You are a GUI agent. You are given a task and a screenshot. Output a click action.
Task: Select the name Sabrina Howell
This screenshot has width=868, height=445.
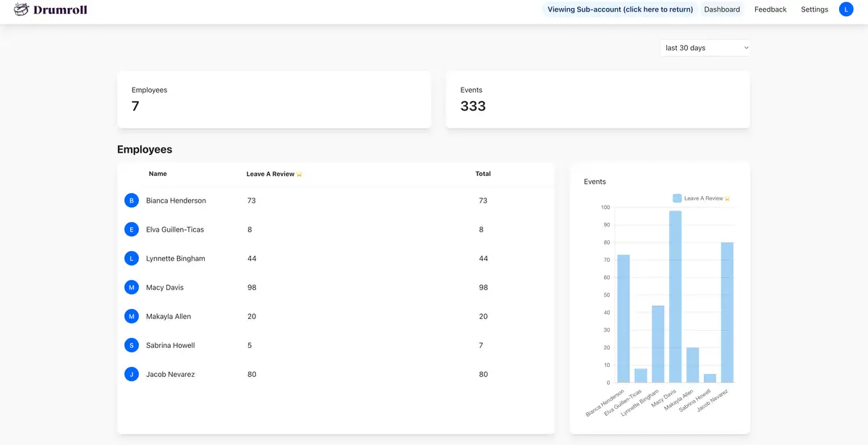click(x=171, y=345)
